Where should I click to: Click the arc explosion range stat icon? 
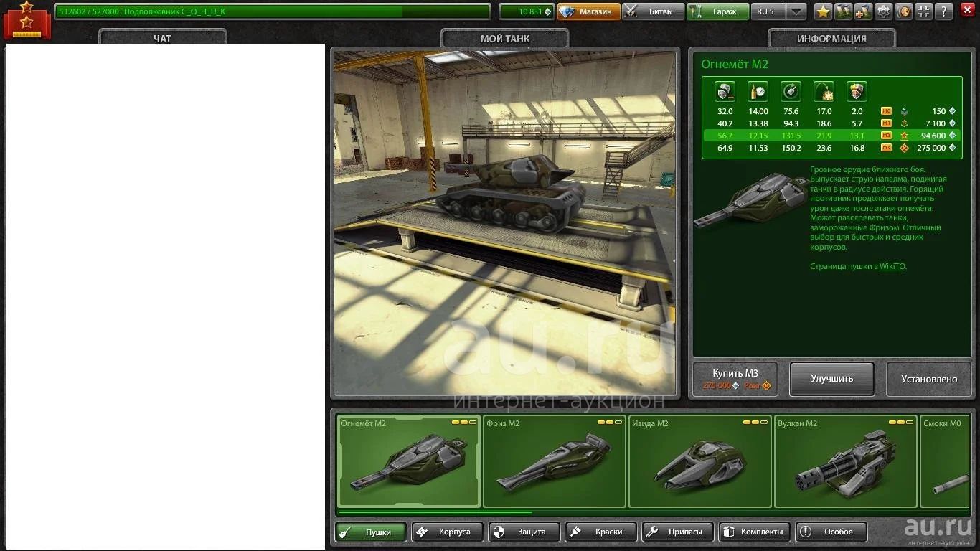(x=824, y=91)
